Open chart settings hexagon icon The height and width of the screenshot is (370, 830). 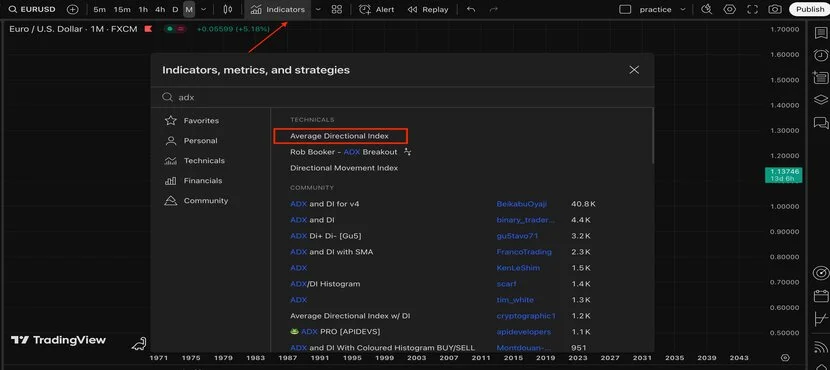point(729,10)
